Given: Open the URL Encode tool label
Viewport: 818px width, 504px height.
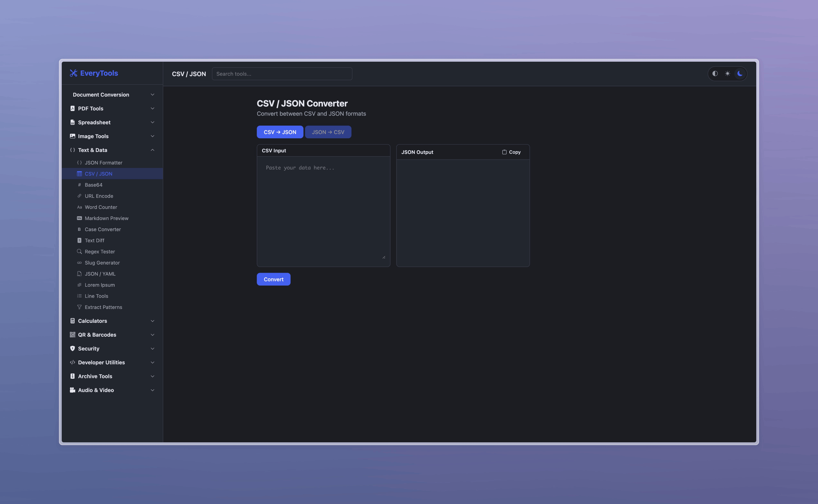Looking at the screenshot, I should pos(99,196).
